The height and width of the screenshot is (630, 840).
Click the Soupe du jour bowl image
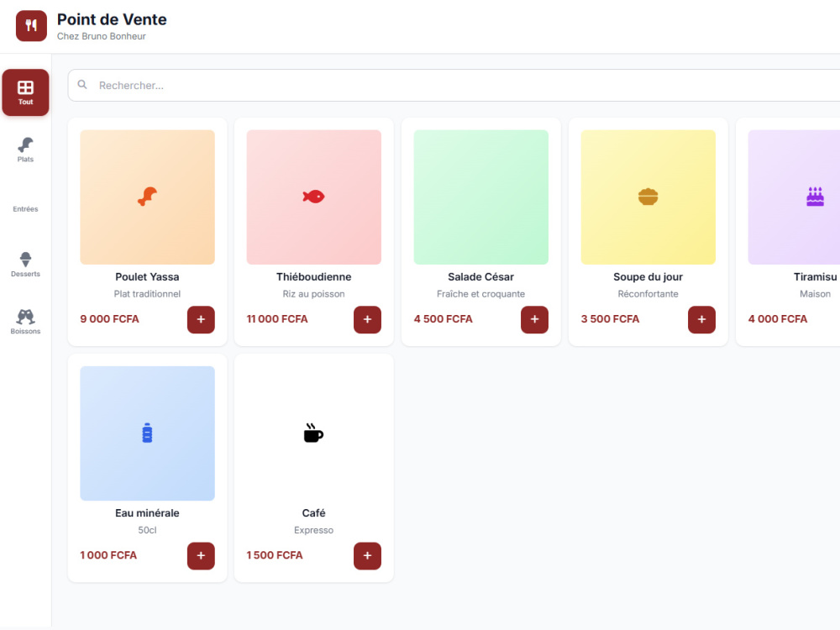[x=648, y=197]
